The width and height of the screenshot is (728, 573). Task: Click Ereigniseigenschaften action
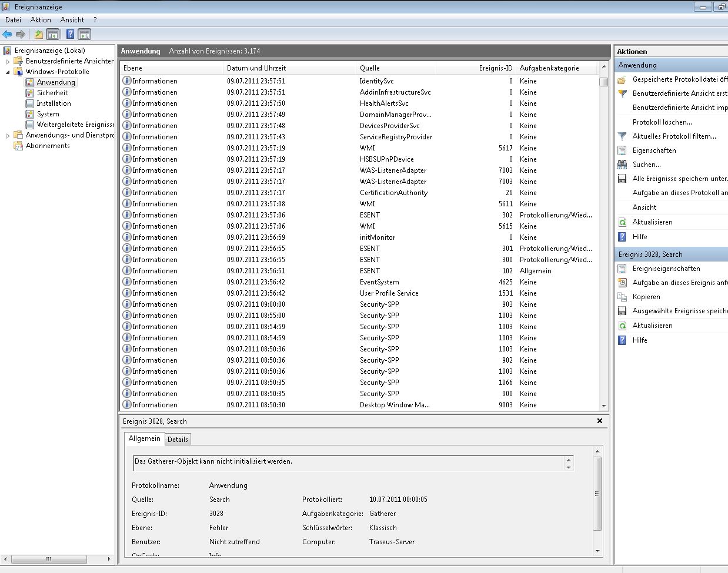tap(666, 269)
